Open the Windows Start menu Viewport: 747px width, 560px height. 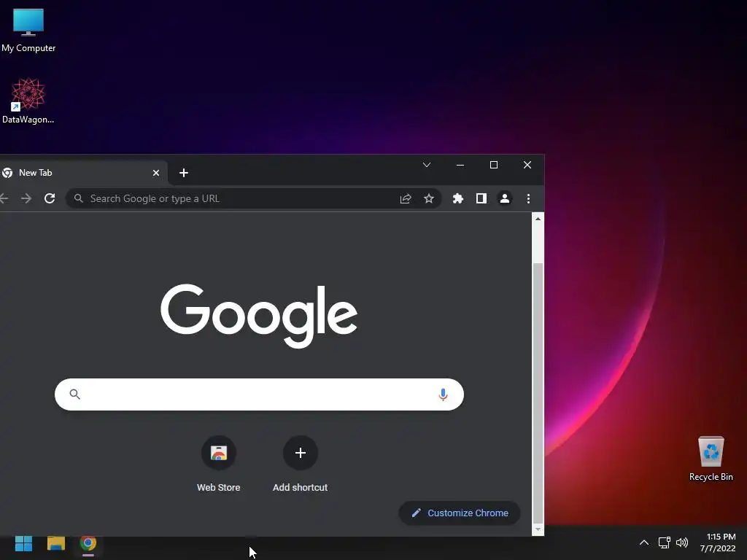pyautogui.click(x=23, y=543)
